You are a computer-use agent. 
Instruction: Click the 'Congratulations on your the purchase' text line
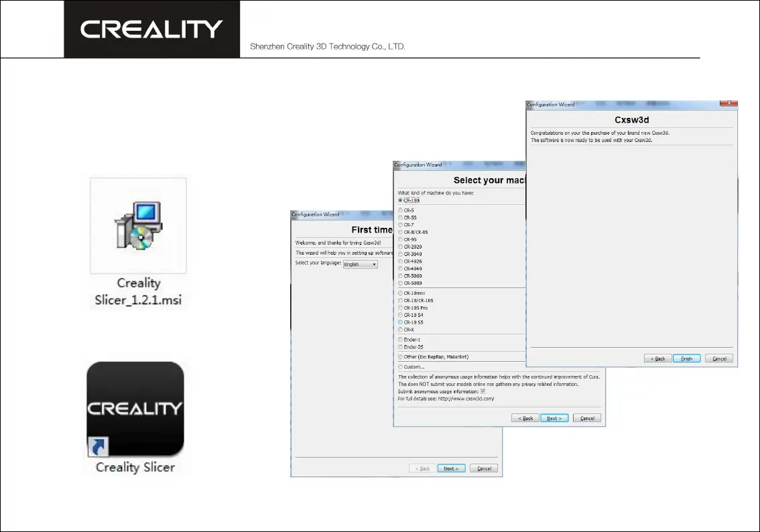tap(600, 133)
